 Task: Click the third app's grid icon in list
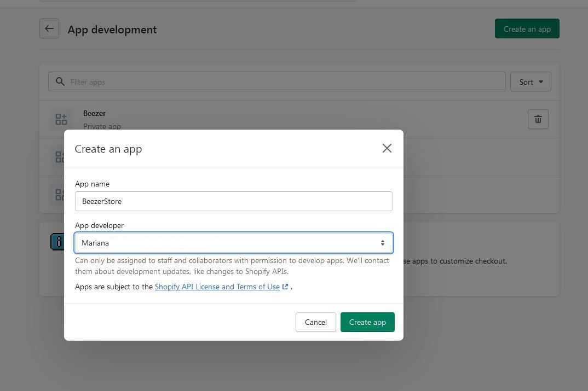click(59, 195)
